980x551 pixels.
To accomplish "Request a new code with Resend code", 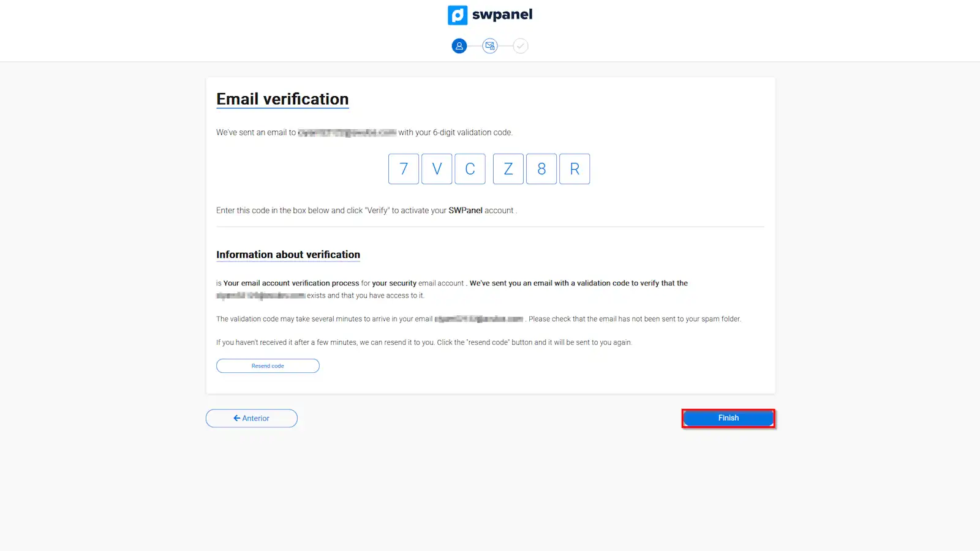I will [x=268, y=366].
